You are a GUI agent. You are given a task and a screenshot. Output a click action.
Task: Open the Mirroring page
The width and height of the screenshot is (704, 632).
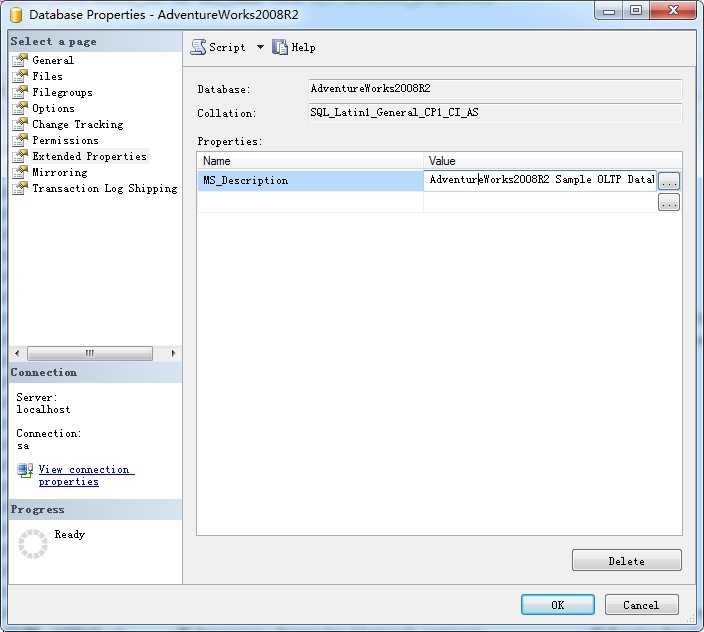[60, 172]
